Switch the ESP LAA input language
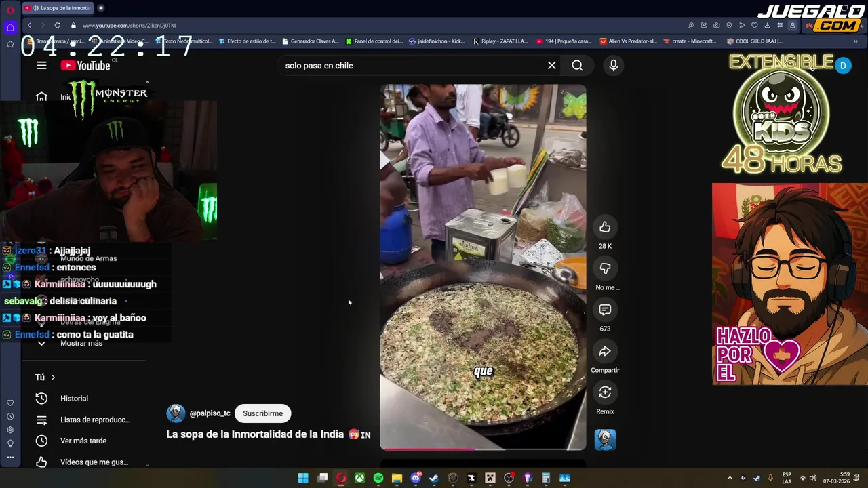Image resolution: width=868 pixels, height=488 pixels. pos(787,478)
